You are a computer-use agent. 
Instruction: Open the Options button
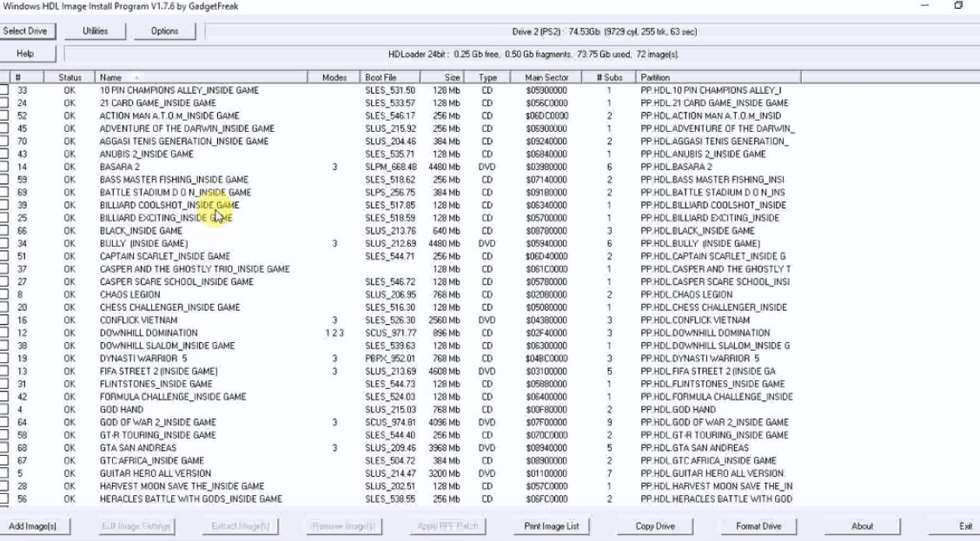click(x=164, y=30)
